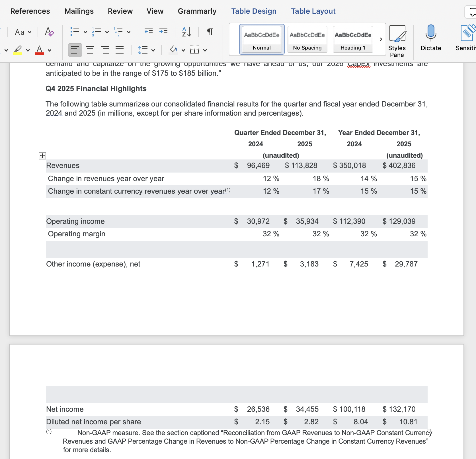Open the highlight color dropdown arrow
This screenshot has height=459, width=476.
click(28, 50)
